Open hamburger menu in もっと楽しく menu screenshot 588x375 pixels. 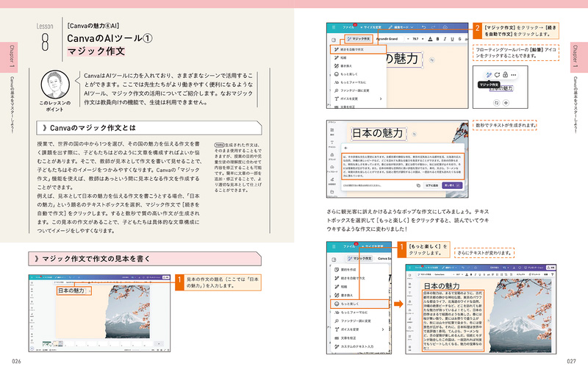(333, 246)
